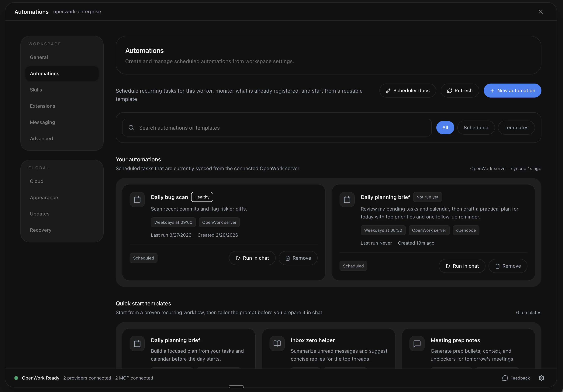Switch to the Scheduled filter
Viewport: 563px width, 392px height.
[x=476, y=127]
